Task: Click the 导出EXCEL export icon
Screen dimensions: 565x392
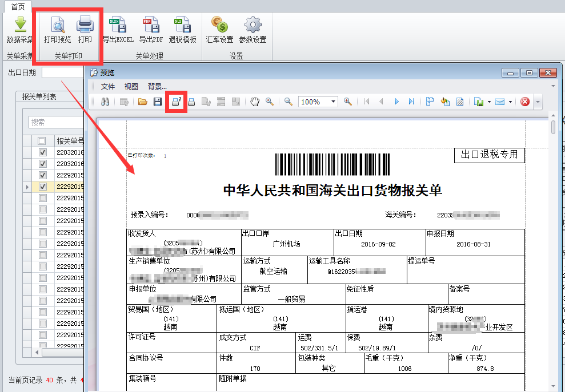Action: coord(118,26)
